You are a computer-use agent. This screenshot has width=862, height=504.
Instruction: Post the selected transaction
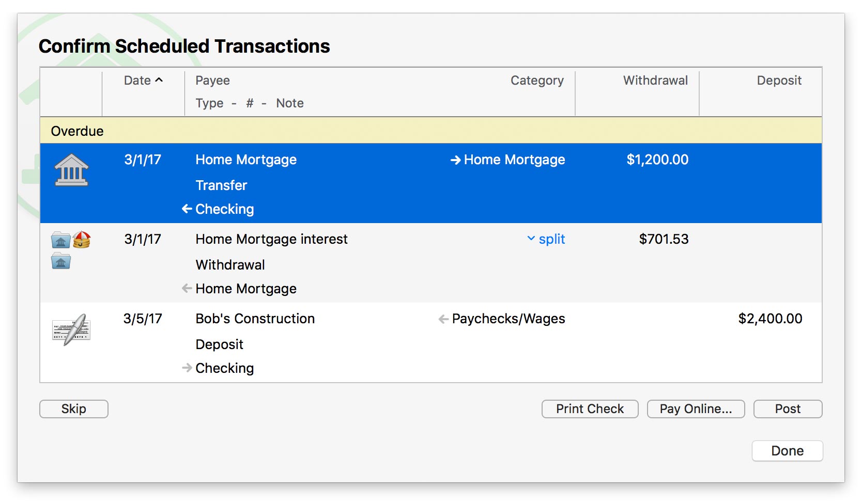point(788,409)
